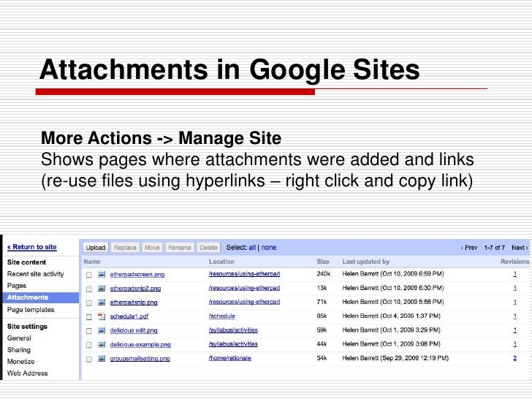Image resolution: width=532 pixels, height=399 pixels.
Task: Click the PDF icon beside schedule1.pdf
Action: (x=102, y=316)
